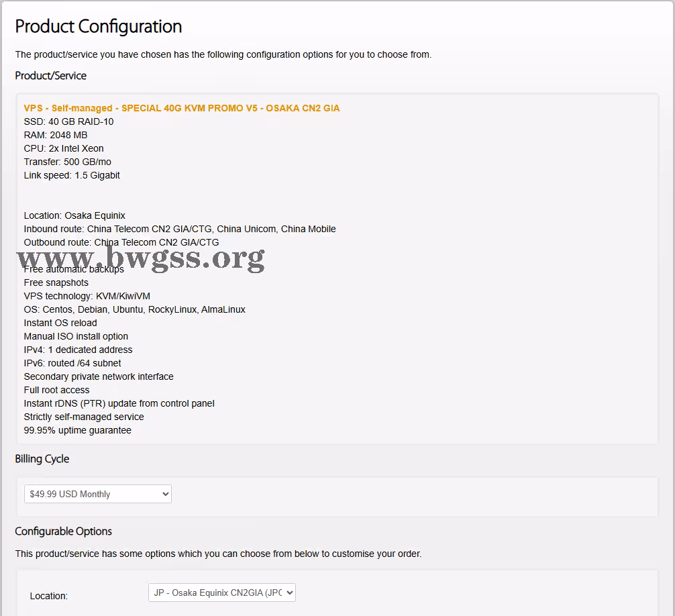Click the Product/Service section heading
This screenshot has height=616, width=675.
tap(50, 76)
